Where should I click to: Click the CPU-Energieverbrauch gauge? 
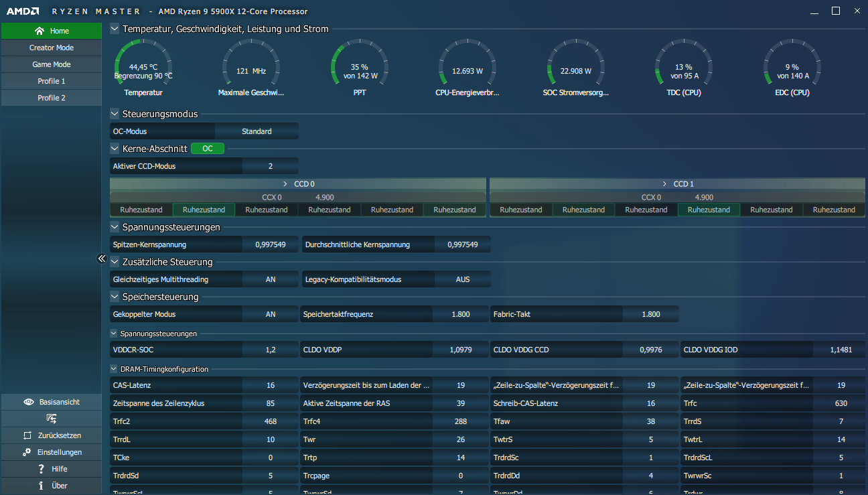467,68
